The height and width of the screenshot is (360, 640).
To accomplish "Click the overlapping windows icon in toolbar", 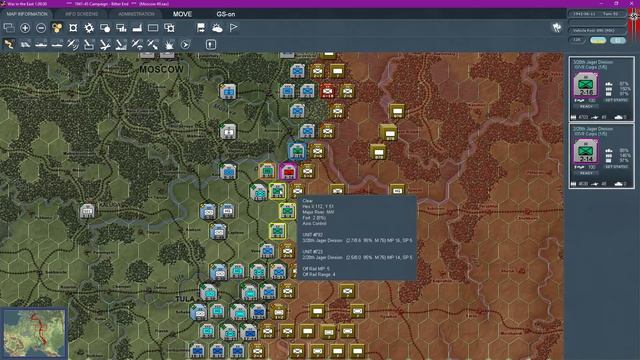I will (9, 28).
